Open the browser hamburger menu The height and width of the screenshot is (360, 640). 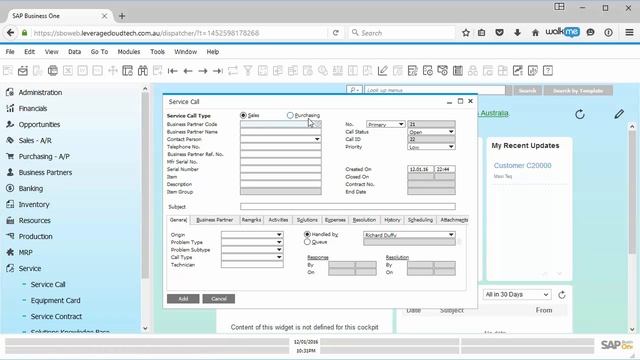[629, 33]
